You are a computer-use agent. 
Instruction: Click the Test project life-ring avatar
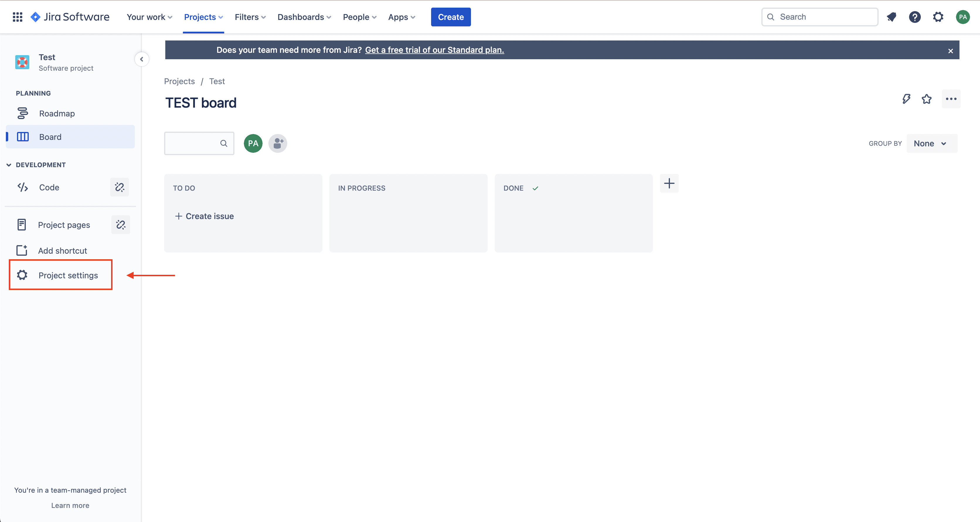pyautogui.click(x=22, y=62)
